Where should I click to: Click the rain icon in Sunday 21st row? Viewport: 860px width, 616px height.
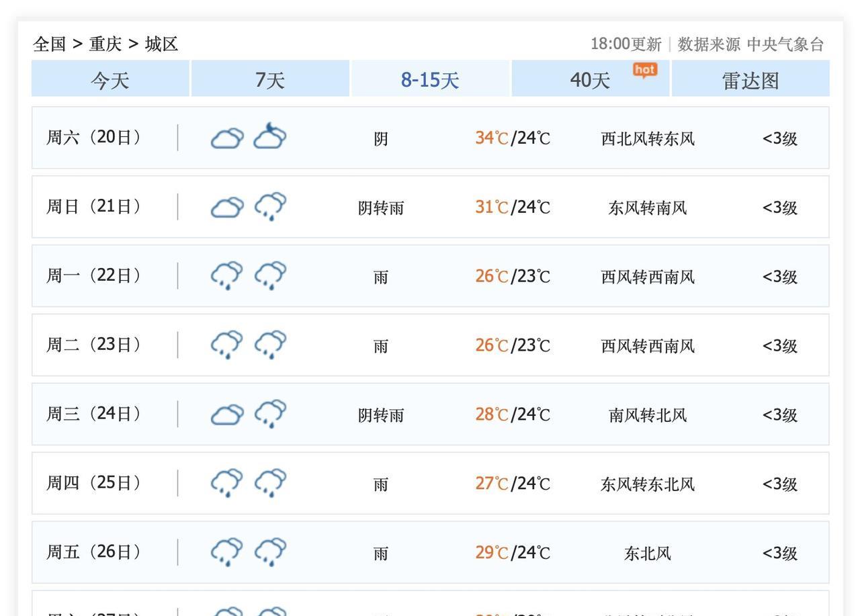(x=269, y=206)
